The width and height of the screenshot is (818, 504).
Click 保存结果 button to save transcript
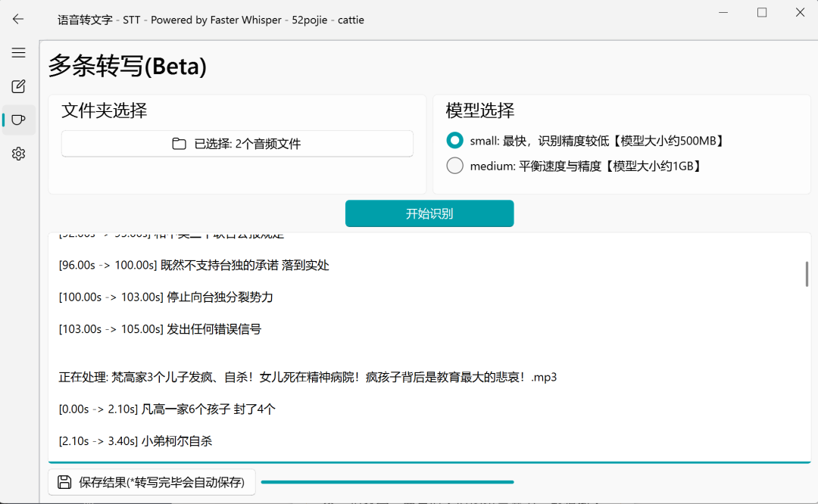click(151, 482)
